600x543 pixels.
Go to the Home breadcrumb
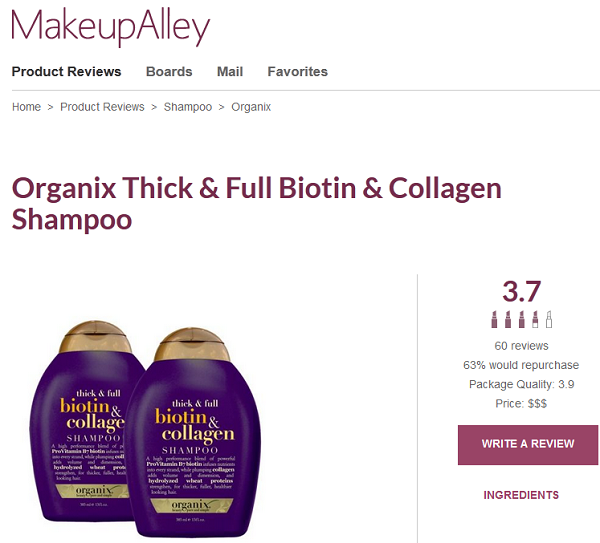26,107
